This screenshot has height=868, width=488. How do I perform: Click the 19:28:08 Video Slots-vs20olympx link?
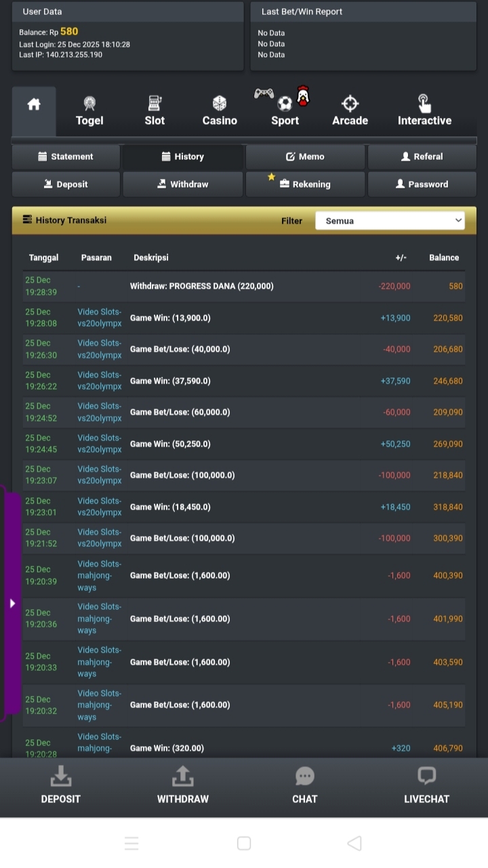(100, 318)
